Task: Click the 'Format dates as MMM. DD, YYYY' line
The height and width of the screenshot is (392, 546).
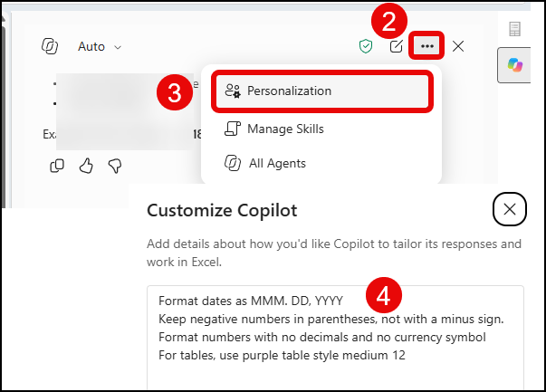Action: click(x=251, y=301)
